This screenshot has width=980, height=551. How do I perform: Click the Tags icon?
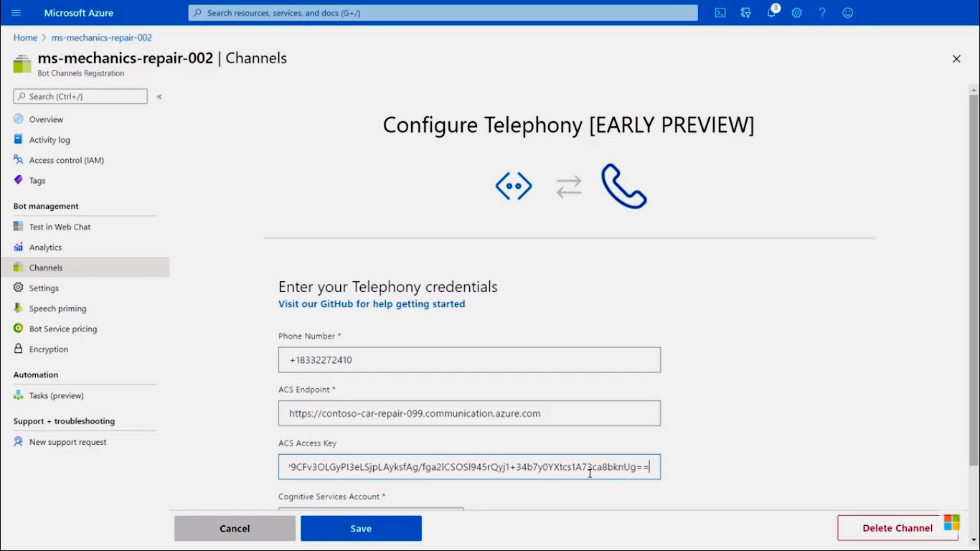point(19,180)
